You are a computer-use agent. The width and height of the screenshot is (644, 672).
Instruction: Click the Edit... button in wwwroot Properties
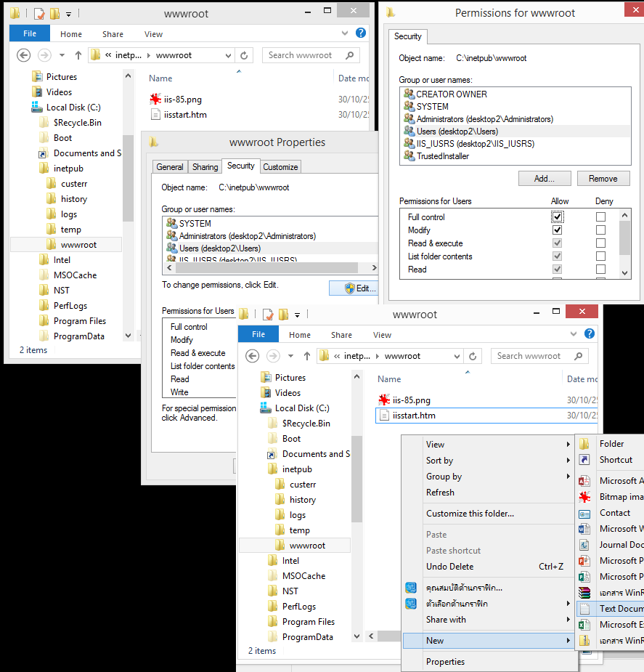click(354, 288)
